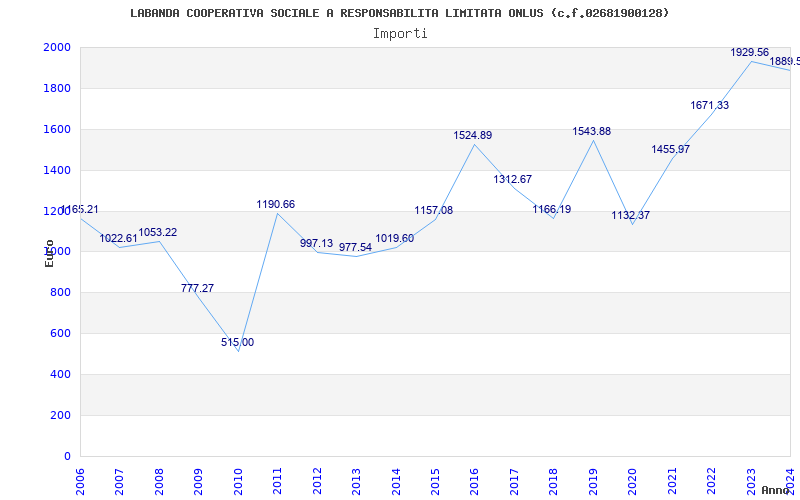Select the data label 1132.37

[631, 215]
